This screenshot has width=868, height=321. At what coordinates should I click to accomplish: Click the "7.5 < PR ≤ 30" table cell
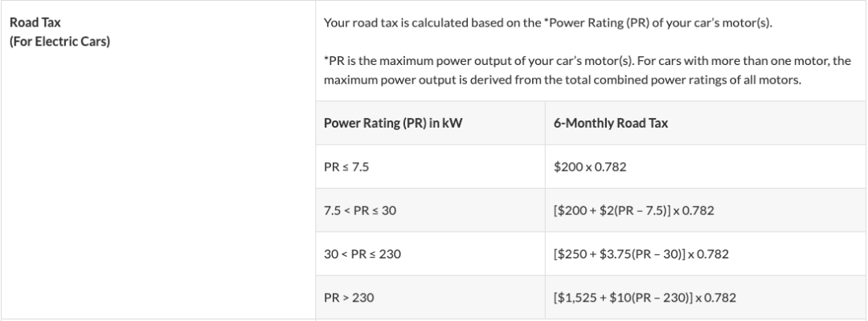click(360, 211)
